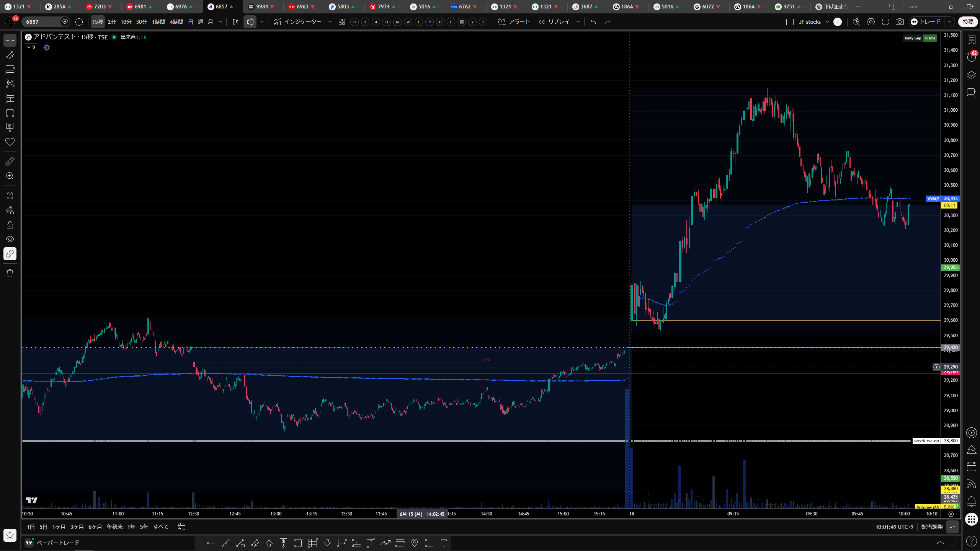Toggle hide all drawings eye icon

coord(10,239)
